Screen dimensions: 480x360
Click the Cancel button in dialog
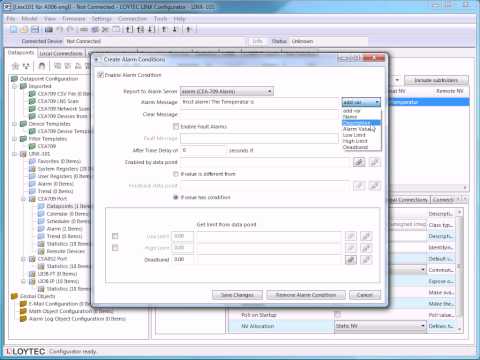click(x=365, y=295)
